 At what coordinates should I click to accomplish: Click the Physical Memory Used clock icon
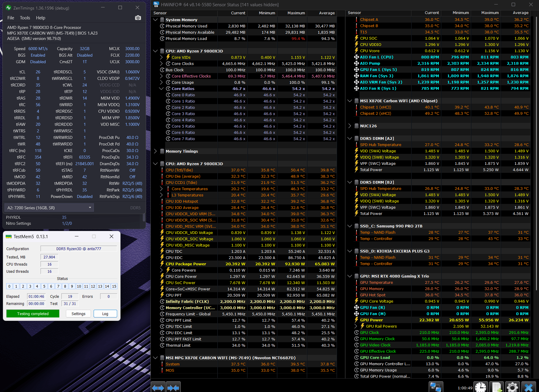point(162,26)
